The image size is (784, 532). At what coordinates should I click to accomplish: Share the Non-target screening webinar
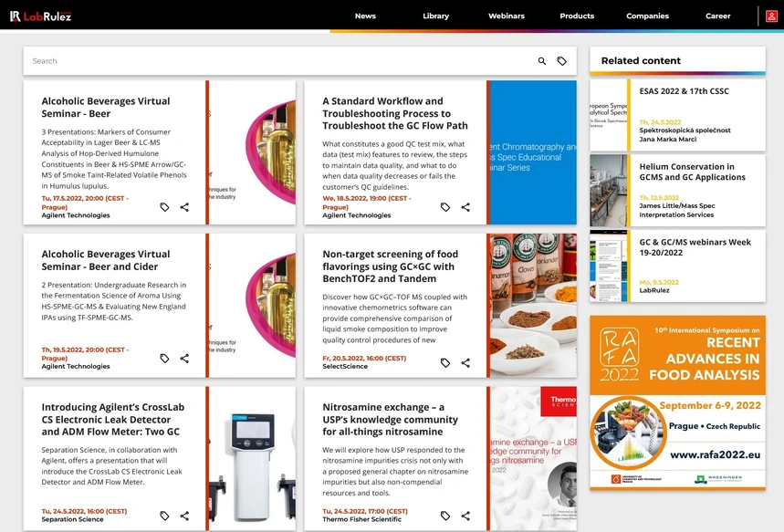465,362
